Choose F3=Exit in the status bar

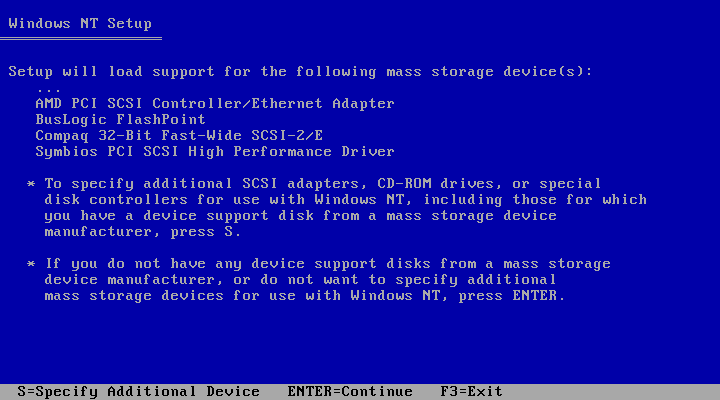pyautogui.click(x=471, y=391)
